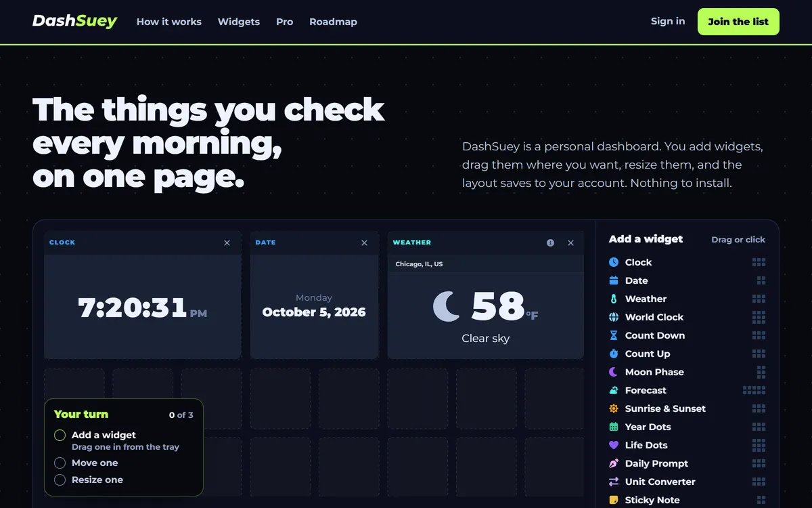The height and width of the screenshot is (508, 812).
Task: Click the WEATHER widget title bar label
Action: [x=412, y=242]
